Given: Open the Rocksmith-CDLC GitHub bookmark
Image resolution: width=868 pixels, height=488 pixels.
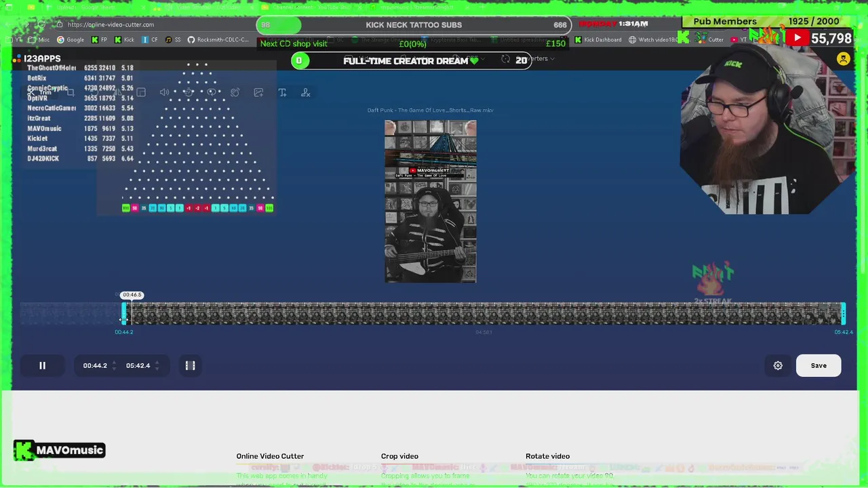Looking at the screenshot, I should tap(218, 40).
